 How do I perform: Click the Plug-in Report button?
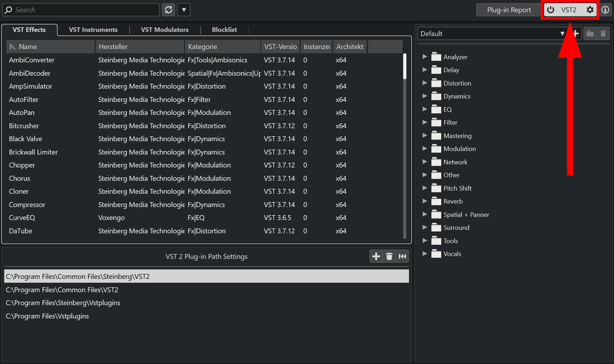(x=508, y=9)
